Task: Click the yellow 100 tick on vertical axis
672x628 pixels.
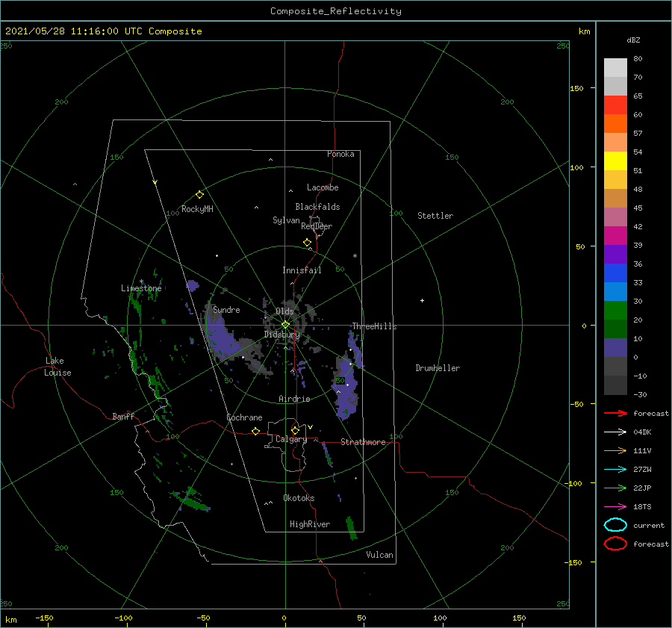Action: tap(576, 167)
